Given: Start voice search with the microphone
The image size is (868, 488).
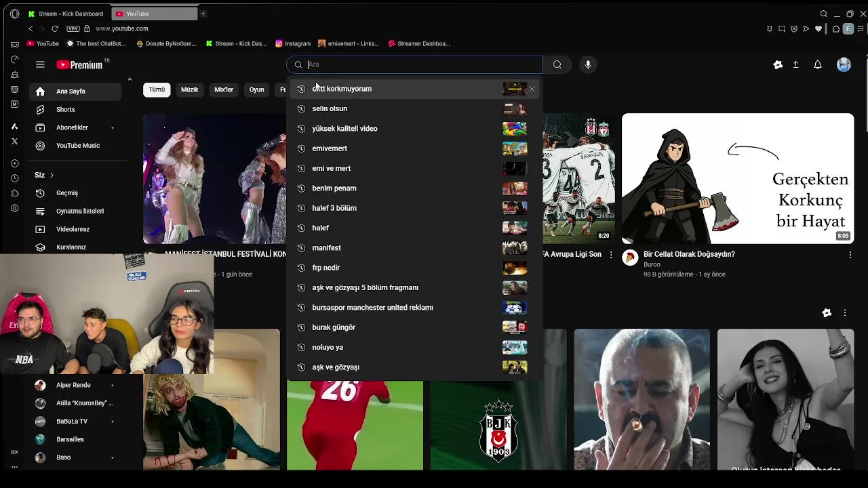Looking at the screenshot, I should 588,64.
